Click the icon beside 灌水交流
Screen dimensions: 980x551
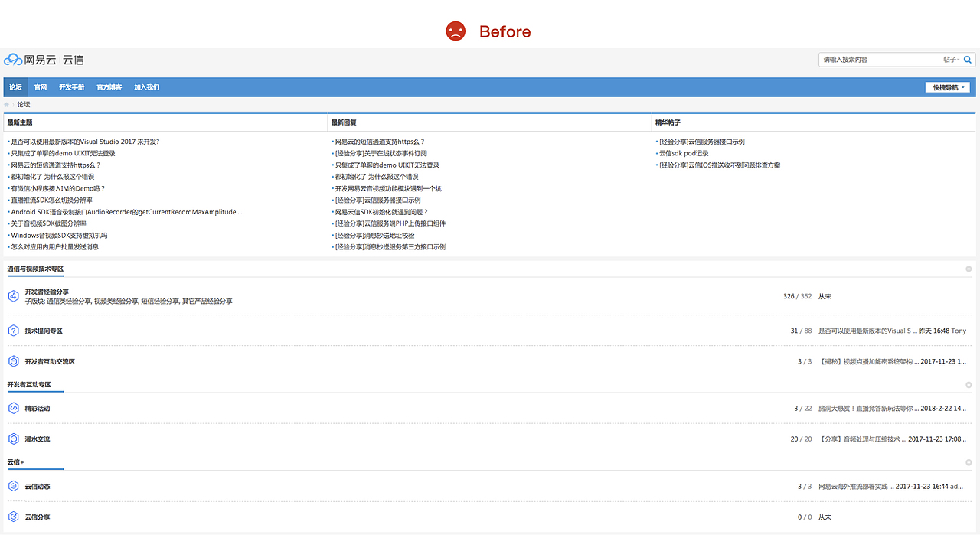pos(13,439)
